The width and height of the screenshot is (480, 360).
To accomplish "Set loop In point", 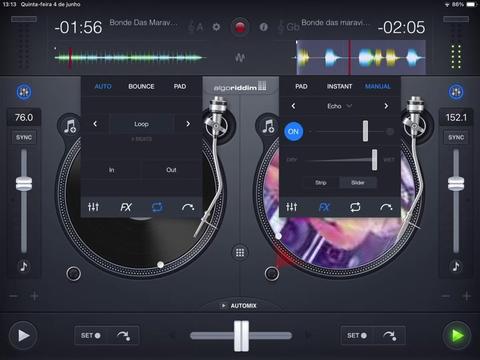I will coord(112,170).
